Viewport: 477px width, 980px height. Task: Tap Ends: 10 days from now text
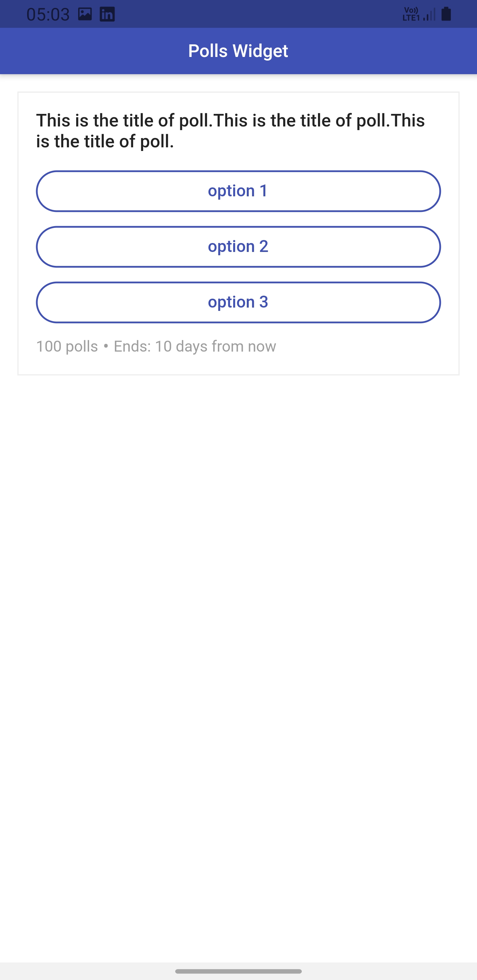[195, 346]
